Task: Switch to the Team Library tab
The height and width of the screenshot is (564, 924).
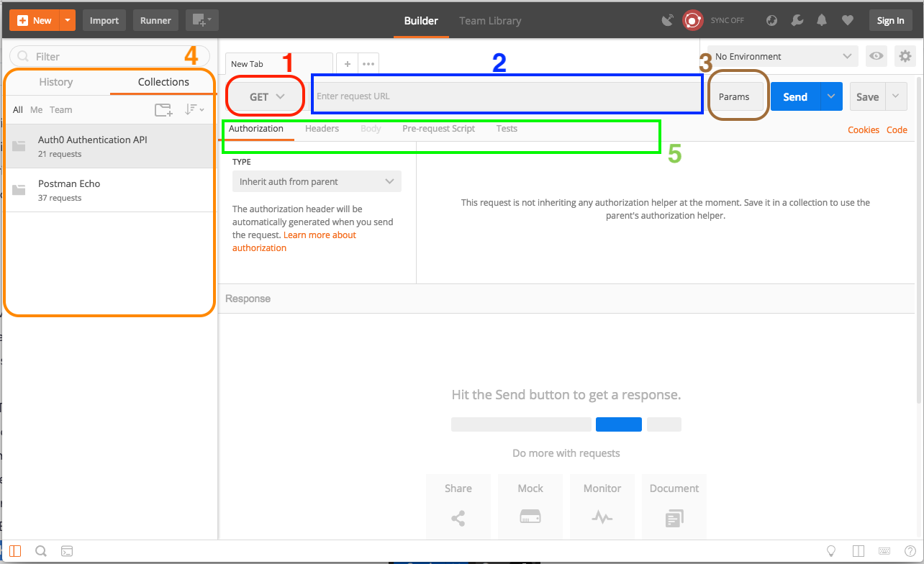Action: point(490,20)
